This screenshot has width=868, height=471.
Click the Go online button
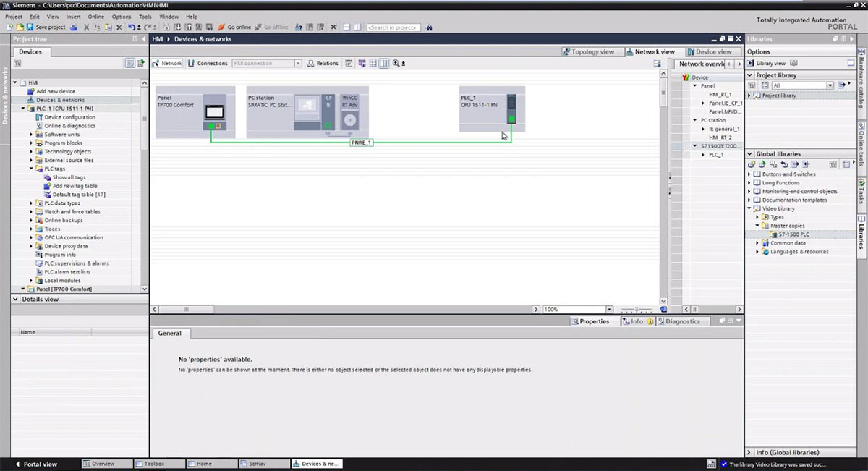(234, 27)
